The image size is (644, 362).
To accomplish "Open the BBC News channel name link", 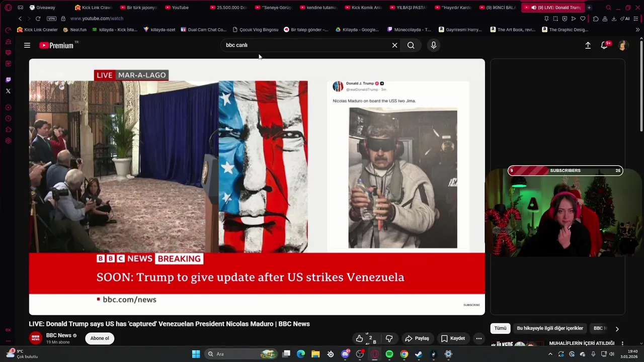I will tap(59, 335).
